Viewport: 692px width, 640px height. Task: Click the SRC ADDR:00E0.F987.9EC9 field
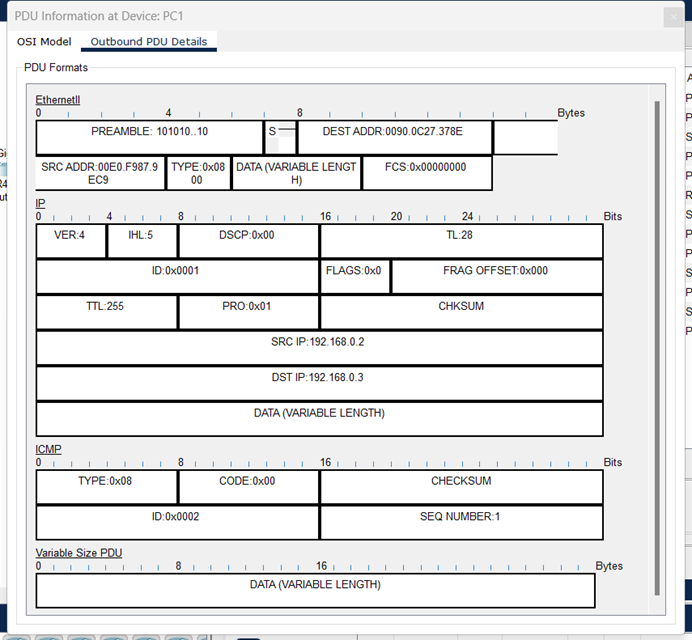tap(100, 173)
